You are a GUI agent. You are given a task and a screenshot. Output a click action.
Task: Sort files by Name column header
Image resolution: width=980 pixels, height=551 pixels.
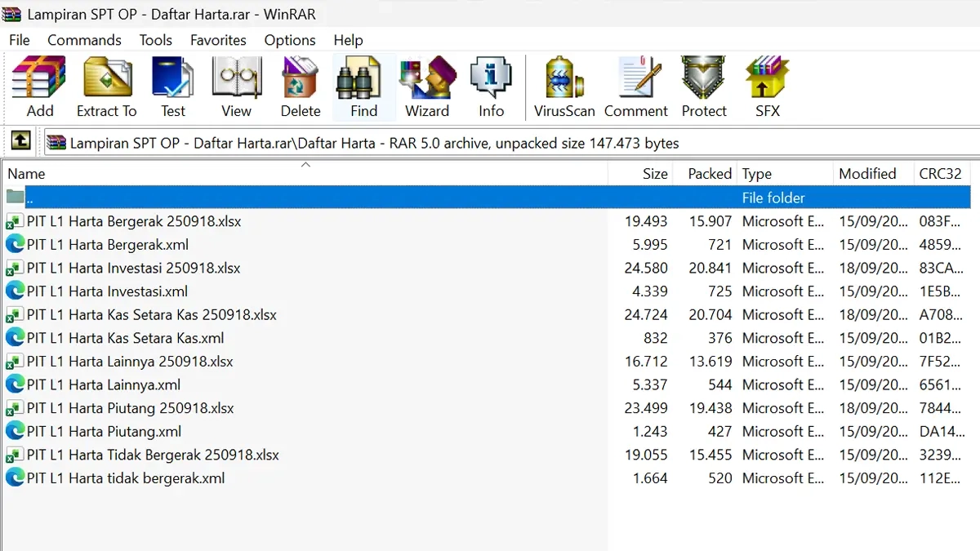pos(26,174)
